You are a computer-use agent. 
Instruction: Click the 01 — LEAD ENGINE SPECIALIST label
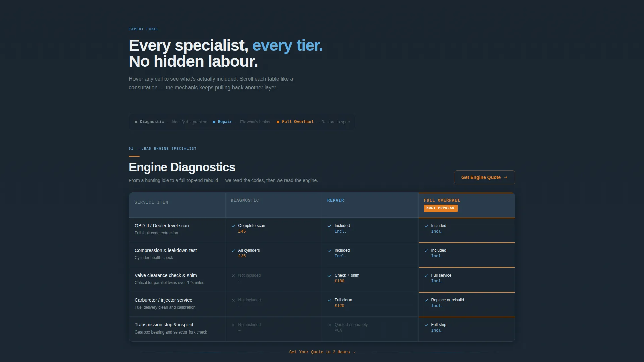(163, 149)
